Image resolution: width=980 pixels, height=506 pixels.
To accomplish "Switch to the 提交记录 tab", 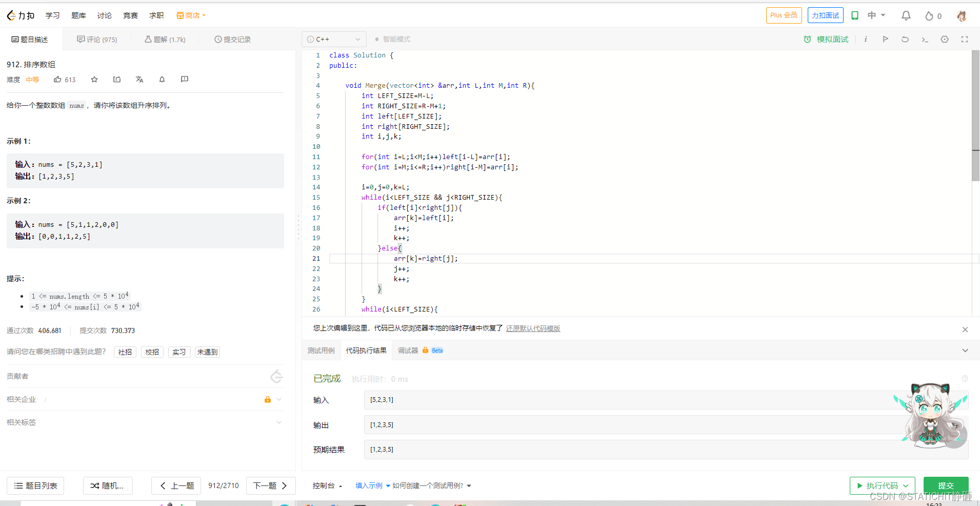I will pyautogui.click(x=232, y=40).
